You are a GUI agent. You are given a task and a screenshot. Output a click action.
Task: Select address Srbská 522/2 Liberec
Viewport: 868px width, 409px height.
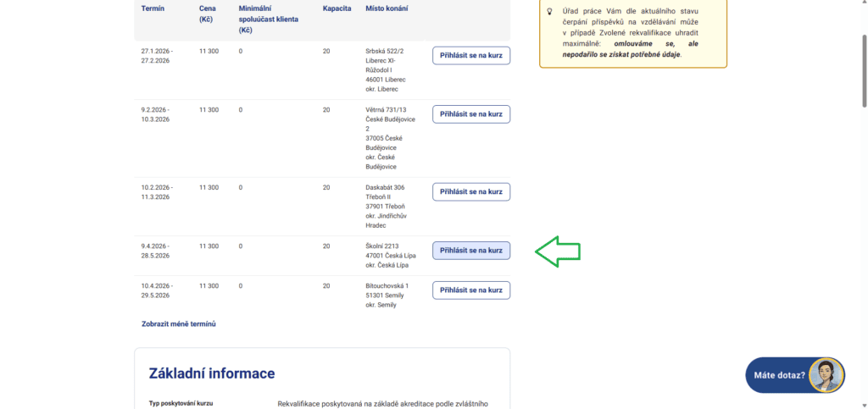click(x=386, y=69)
